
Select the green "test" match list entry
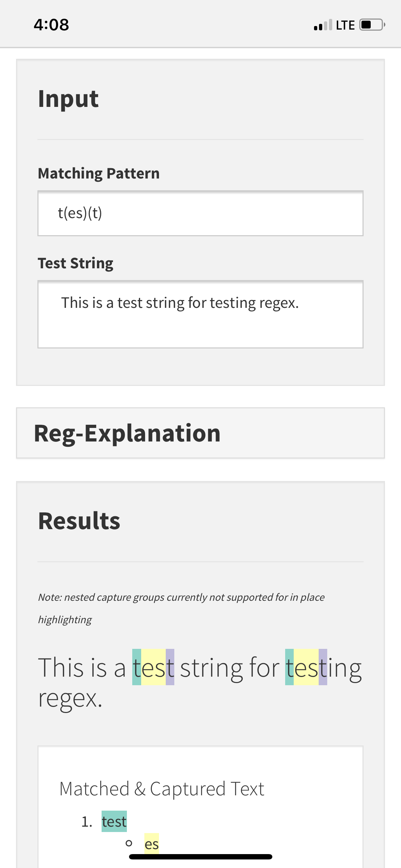click(x=114, y=821)
